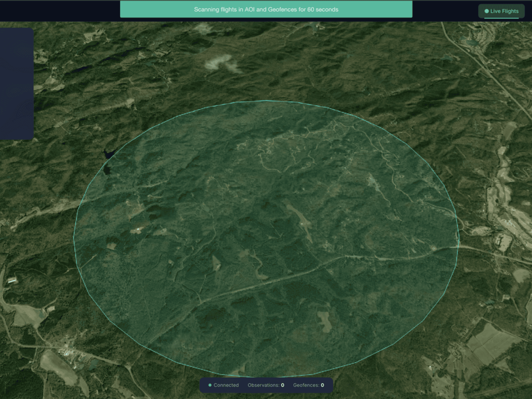The image size is (532, 399).
Task: Click the underline beneath Live Flights
Action: pyautogui.click(x=501, y=18)
